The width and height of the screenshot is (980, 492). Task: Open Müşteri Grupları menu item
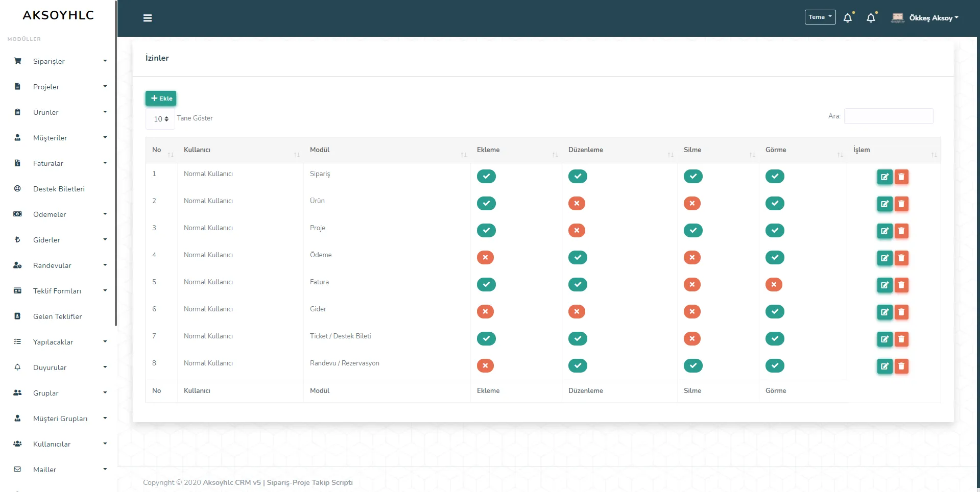60,419
